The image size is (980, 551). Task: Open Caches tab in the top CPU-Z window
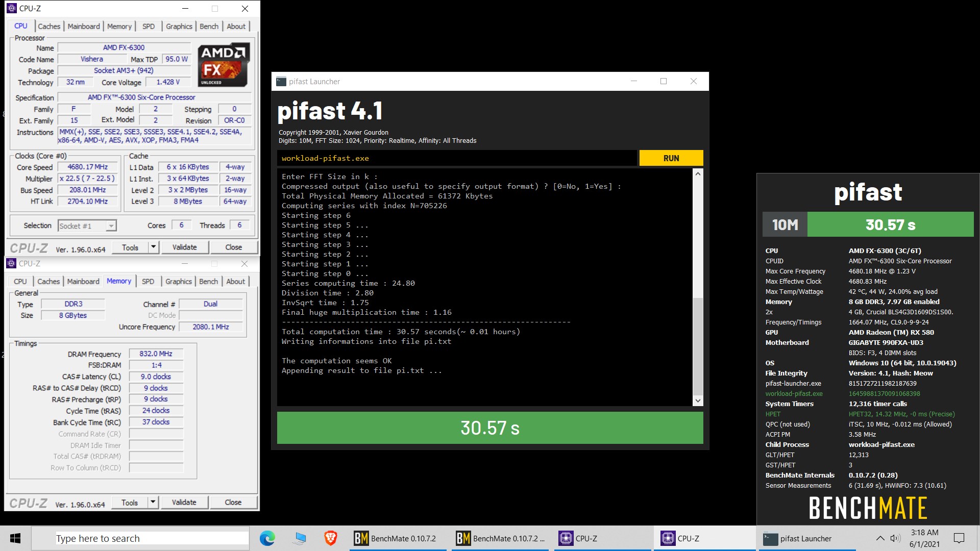(49, 27)
